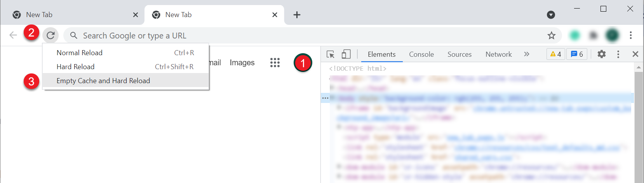Open the Chrome three-dot menu
This screenshot has height=183, width=644.
pyautogui.click(x=631, y=35)
